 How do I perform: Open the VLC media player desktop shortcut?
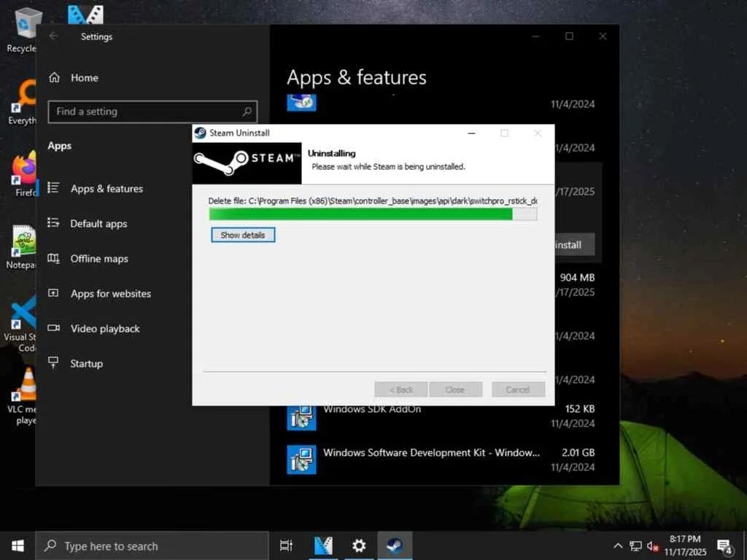click(22, 396)
